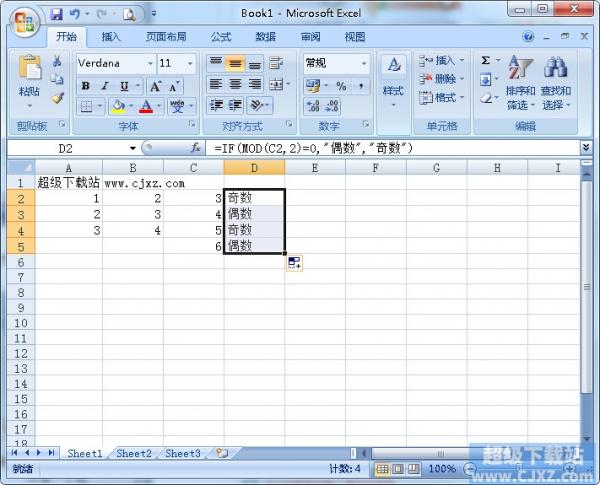Open the Verdana font name dropdown
The height and width of the screenshot is (485, 600).
[151, 64]
